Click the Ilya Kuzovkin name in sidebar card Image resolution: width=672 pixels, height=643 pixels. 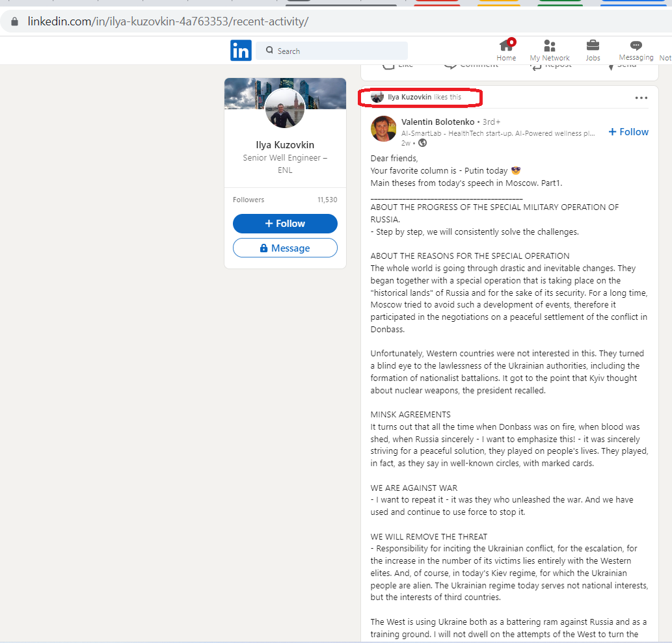point(285,145)
